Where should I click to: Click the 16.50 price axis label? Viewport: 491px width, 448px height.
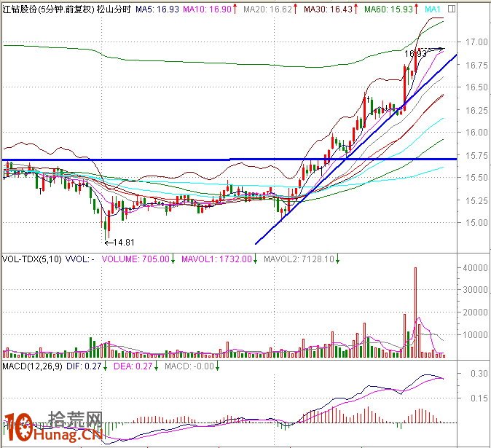click(x=476, y=87)
